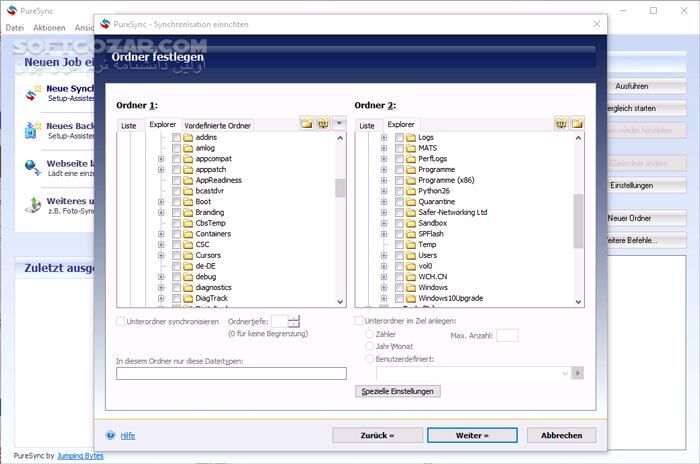
Task: Open dropdown arrow above Ordner 1 tree
Action: tap(339, 123)
